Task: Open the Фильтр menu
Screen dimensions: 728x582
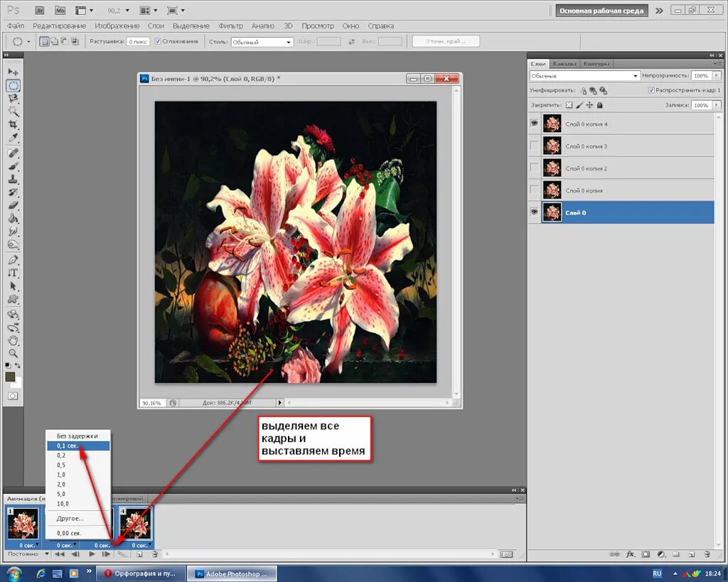Action: (x=231, y=26)
